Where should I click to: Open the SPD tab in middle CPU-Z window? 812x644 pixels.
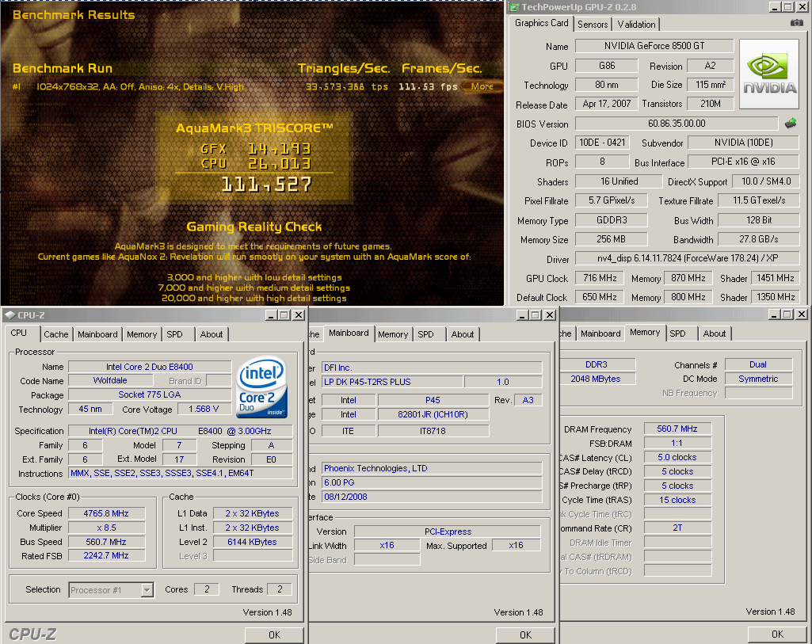(425, 334)
